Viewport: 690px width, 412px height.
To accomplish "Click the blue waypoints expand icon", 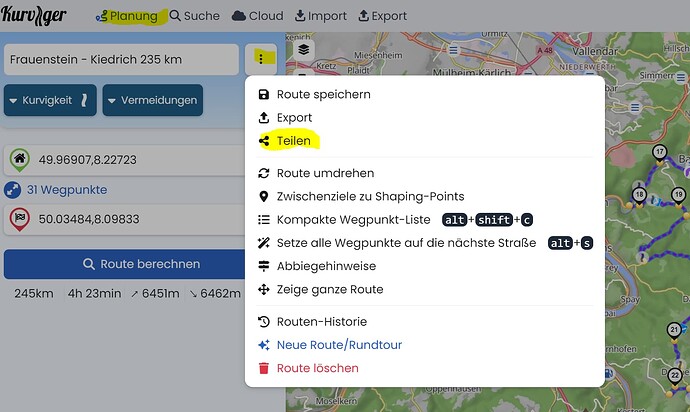I will pos(12,190).
